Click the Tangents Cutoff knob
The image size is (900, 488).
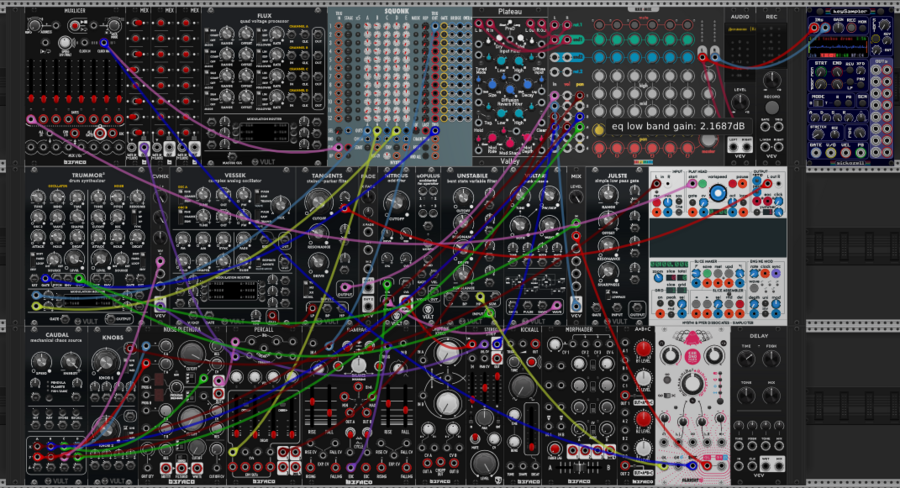click(x=319, y=200)
